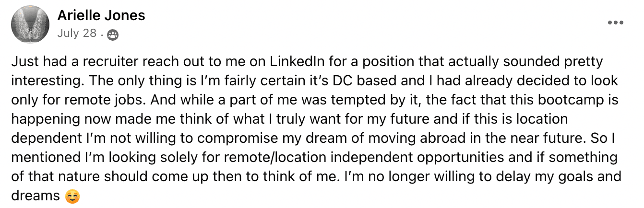The width and height of the screenshot is (644, 208).
Task: Click the word "compromise" in the post
Action: [236, 138]
